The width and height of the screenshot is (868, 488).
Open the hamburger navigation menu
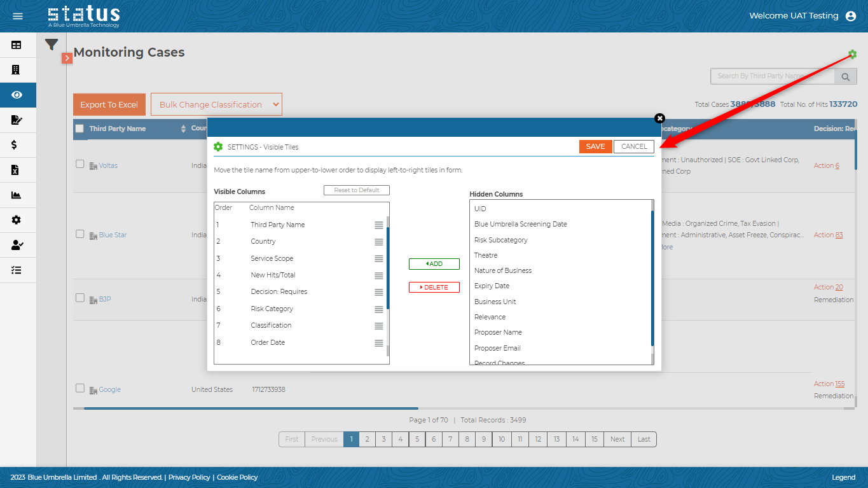coord(18,16)
